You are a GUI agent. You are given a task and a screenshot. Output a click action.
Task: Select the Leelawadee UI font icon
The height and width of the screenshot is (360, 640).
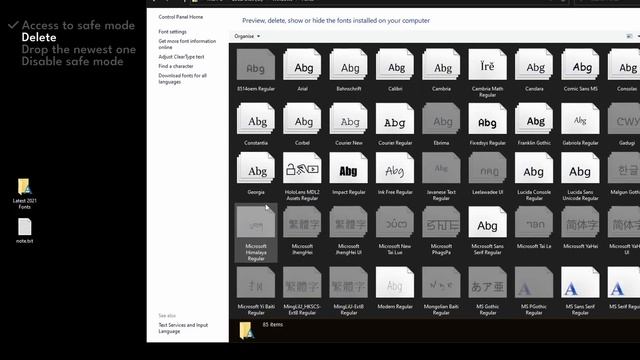click(487, 168)
